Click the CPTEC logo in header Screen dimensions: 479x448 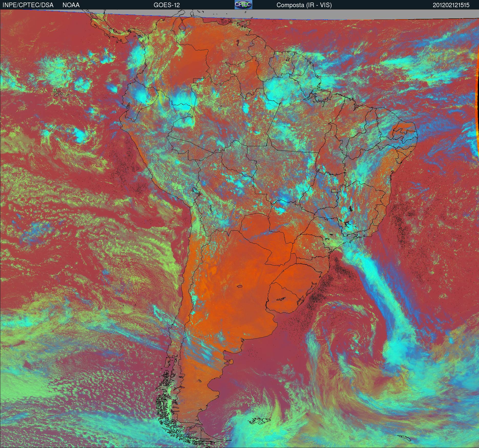coord(243,5)
